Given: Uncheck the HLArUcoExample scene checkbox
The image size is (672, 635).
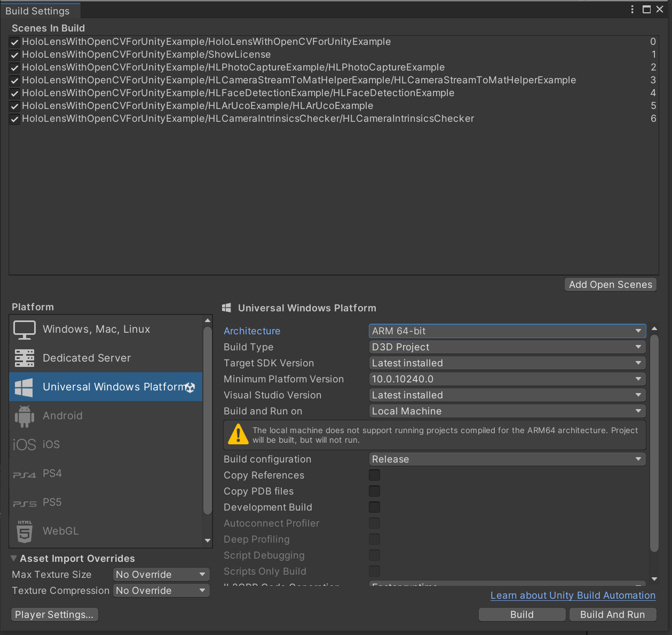Looking at the screenshot, I should coord(15,106).
